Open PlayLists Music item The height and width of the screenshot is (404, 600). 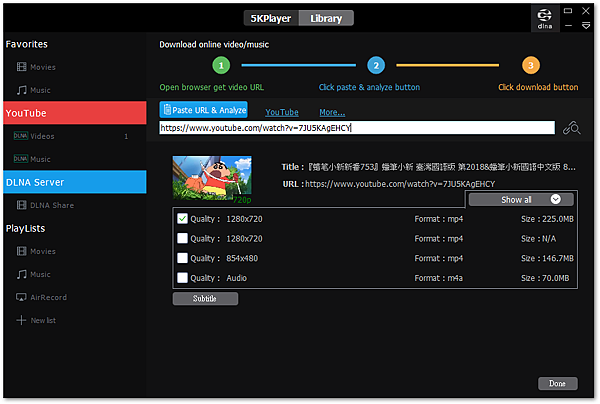[40, 274]
